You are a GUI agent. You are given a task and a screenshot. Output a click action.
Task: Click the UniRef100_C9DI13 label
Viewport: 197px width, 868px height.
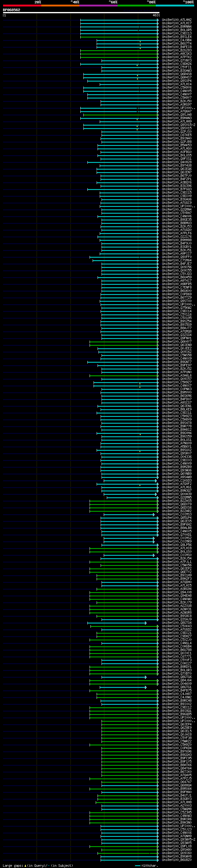click(x=177, y=33)
